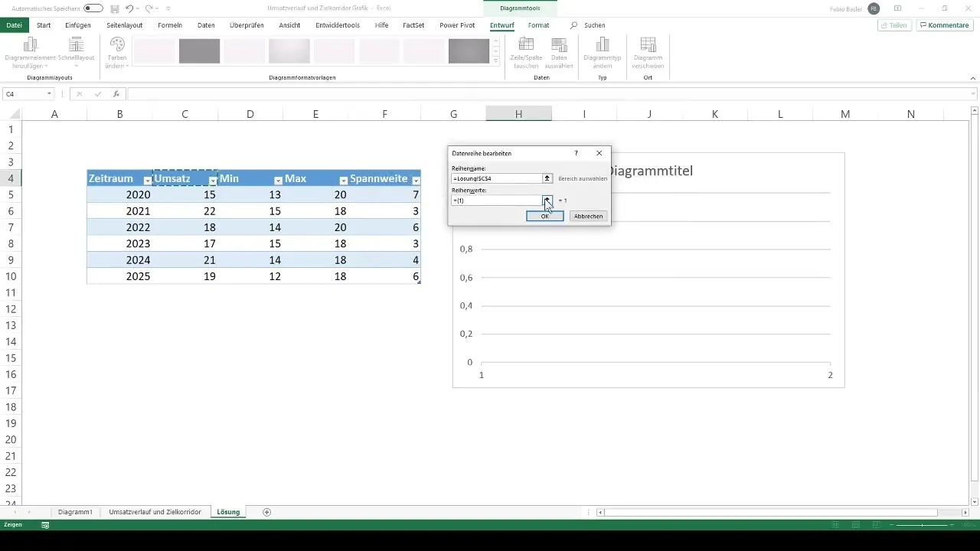Click the formula bar confirm checkmark icon

(x=98, y=94)
